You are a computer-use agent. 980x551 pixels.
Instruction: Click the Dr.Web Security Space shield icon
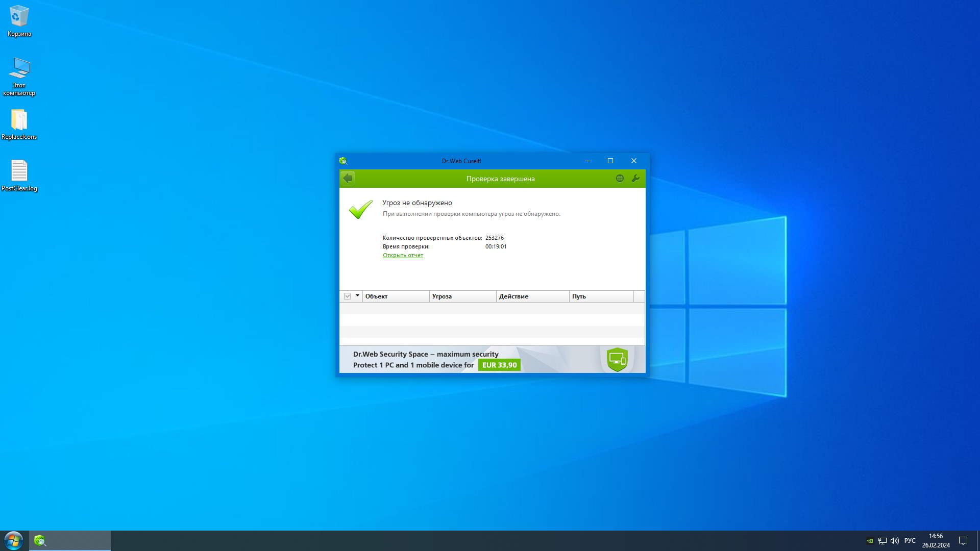[617, 359]
